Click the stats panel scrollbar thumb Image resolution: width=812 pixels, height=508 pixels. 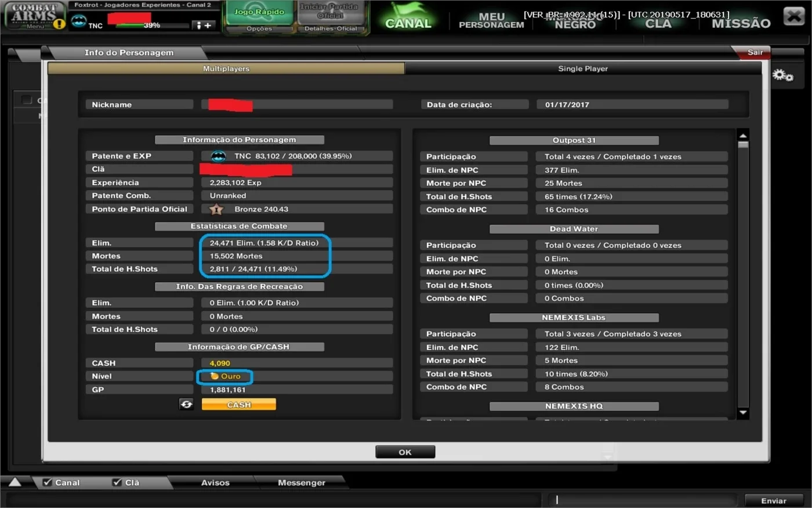[x=743, y=145]
